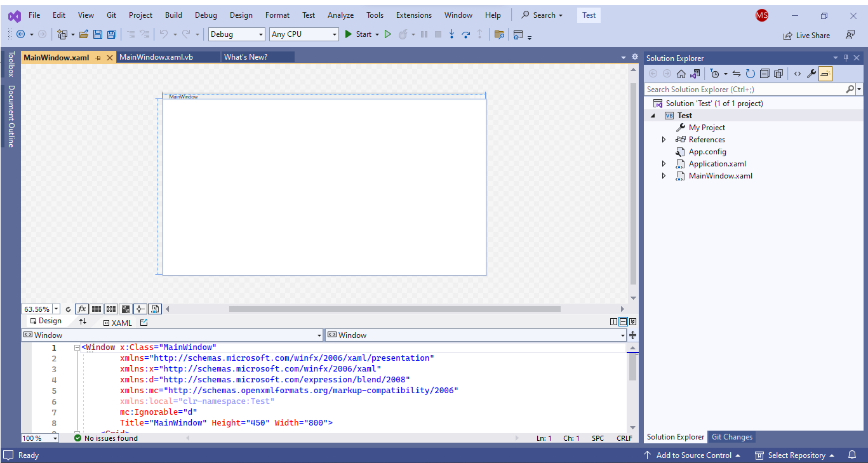This screenshot has height=463, width=868.
Task: Click the Navigate Backward arrow in toolbar
Action: (x=20, y=34)
